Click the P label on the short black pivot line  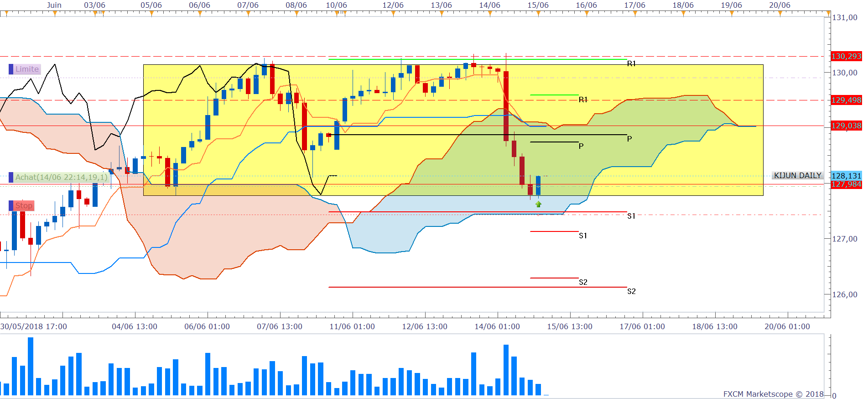581,146
